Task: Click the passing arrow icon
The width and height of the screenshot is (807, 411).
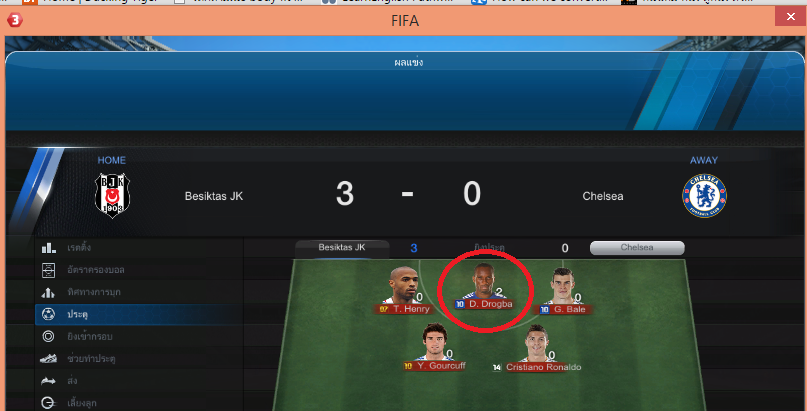Action: click(48, 381)
